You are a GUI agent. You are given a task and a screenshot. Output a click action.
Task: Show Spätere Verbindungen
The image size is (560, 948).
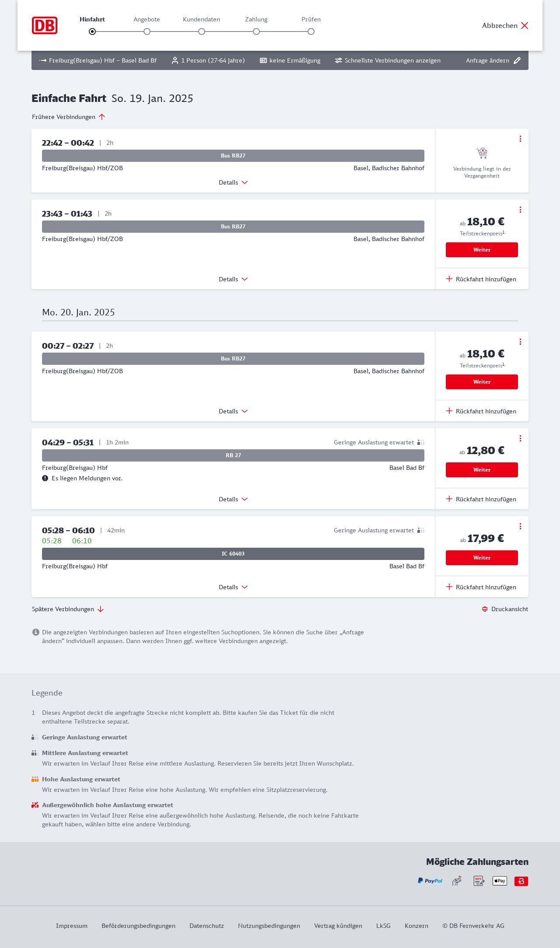pyautogui.click(x=68, y=609)
